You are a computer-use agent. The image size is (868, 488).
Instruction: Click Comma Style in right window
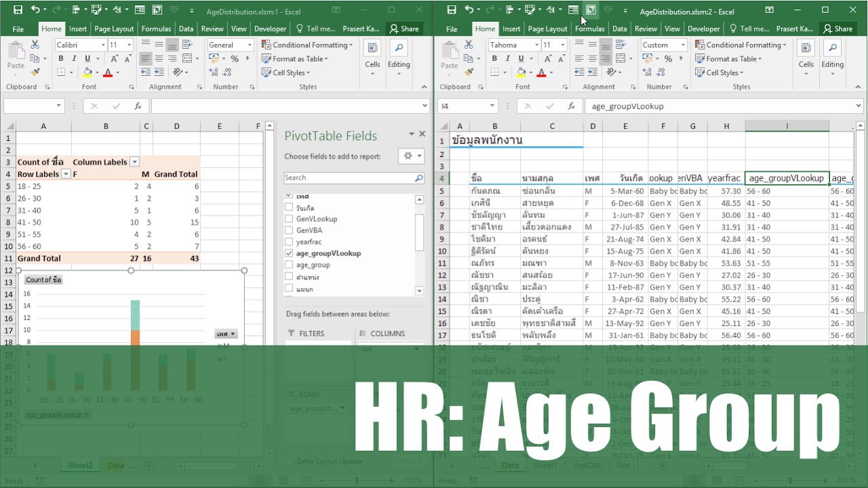click(x=681, y=59)
